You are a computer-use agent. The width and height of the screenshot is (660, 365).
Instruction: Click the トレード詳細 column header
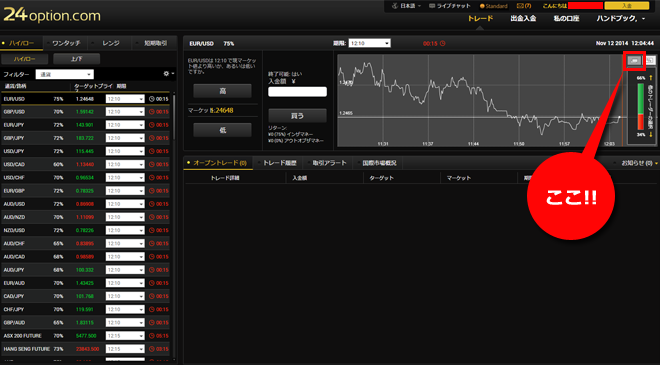click(x=225, y=178)
